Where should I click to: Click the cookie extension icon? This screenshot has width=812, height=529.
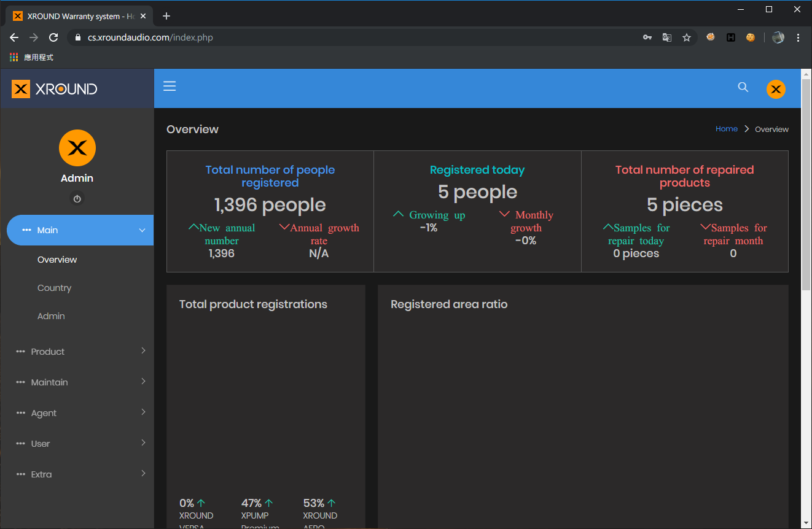pyautogui.click(x=751, y=37)
